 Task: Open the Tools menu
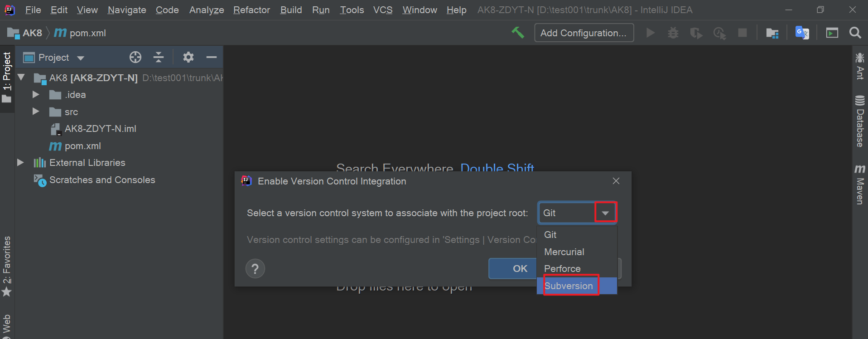click(352, 10)
